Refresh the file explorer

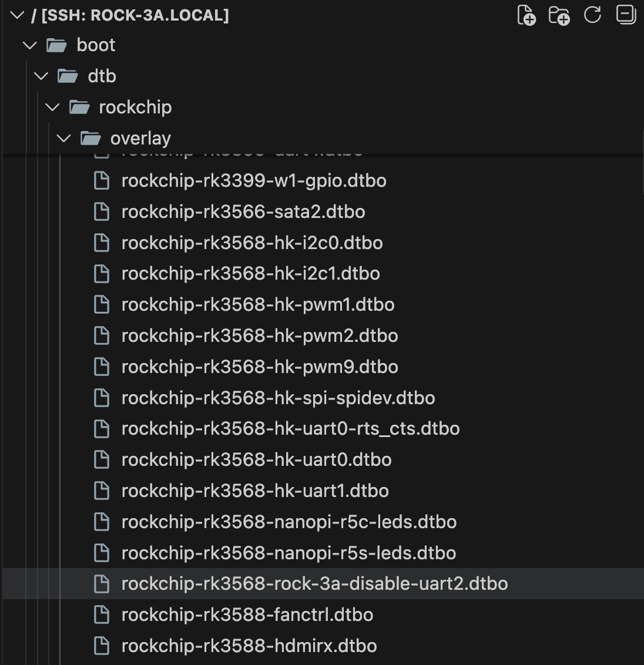(x=592, y=15)
